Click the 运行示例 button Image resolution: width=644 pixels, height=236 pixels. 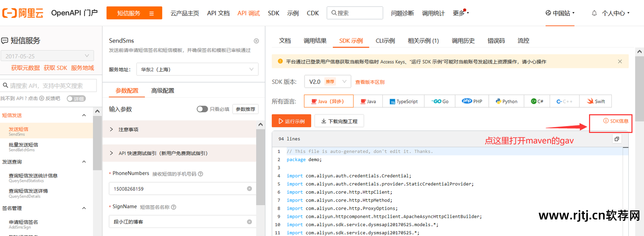point(292,121)
